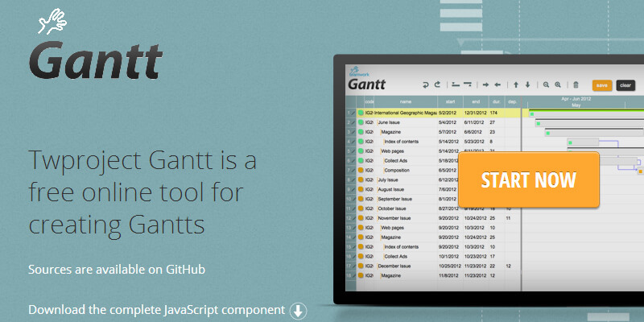Screen dimensions: 644x322
Task: Click the insert task below icon
Action: coord(468,85)
